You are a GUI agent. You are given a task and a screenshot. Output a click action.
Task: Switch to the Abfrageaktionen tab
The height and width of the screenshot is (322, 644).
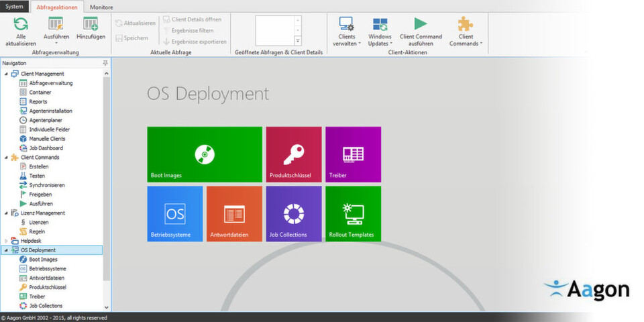57,7
